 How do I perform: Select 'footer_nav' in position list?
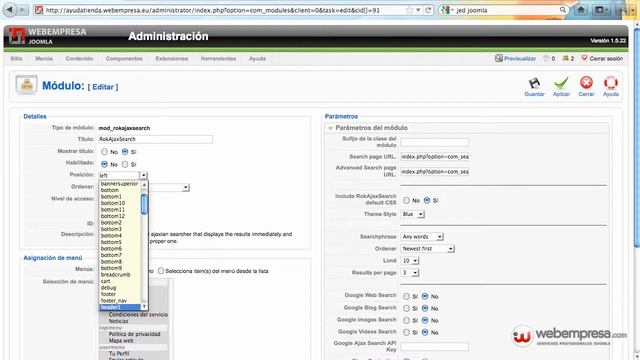pos(113,301)
